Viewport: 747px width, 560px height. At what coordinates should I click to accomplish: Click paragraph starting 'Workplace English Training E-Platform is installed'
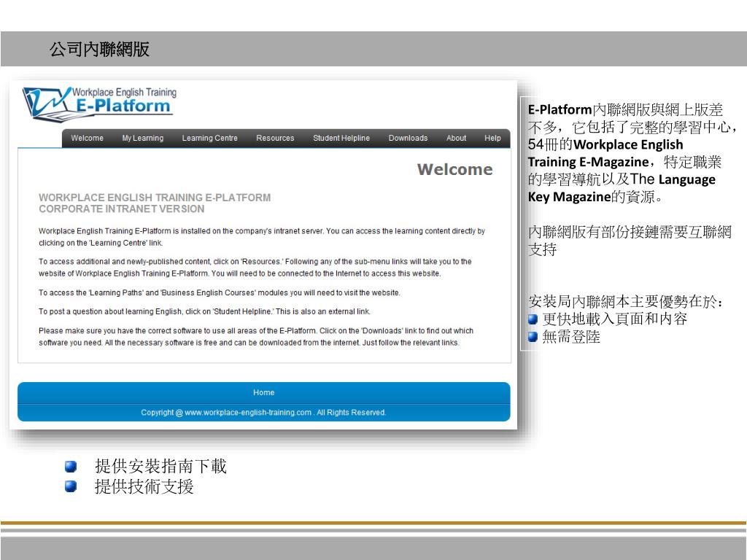click(262, 237)
